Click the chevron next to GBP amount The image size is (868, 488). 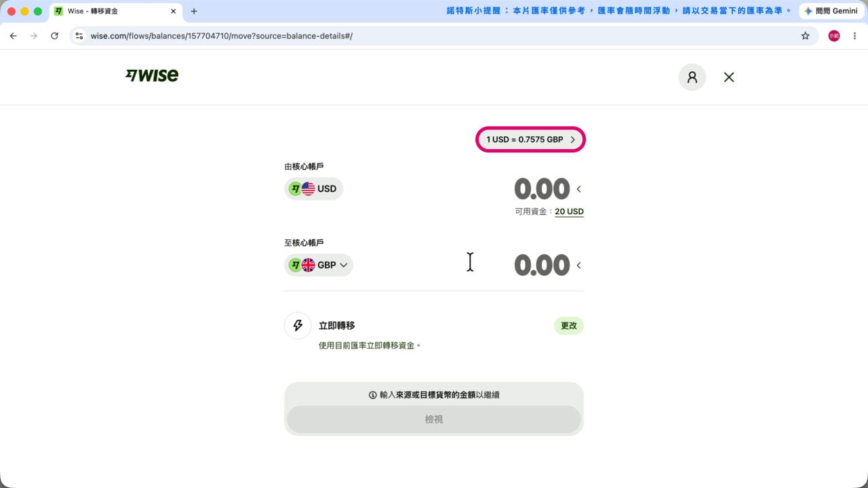coord(578,265)
